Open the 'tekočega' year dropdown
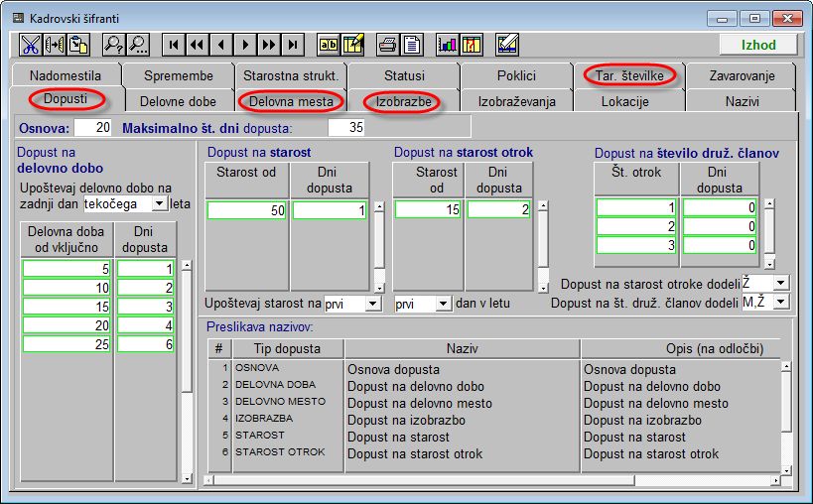 (159, 203)
